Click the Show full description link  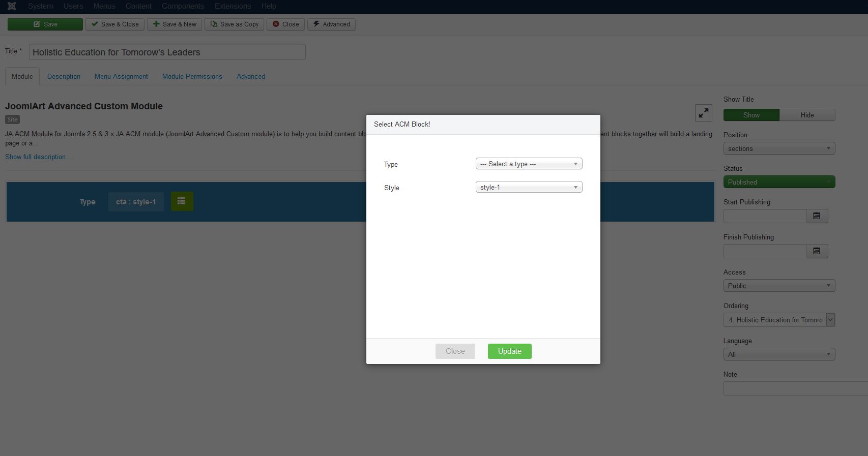[39, 157]
